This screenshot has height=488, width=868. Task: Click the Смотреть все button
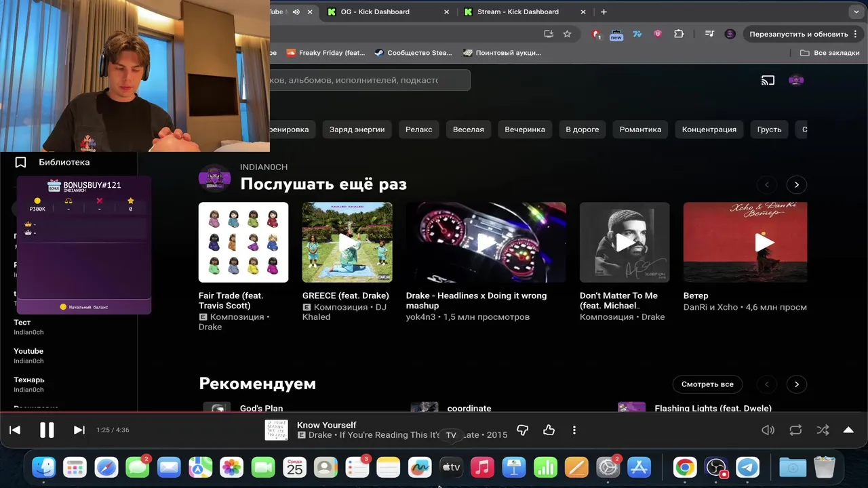coord(707,384)
